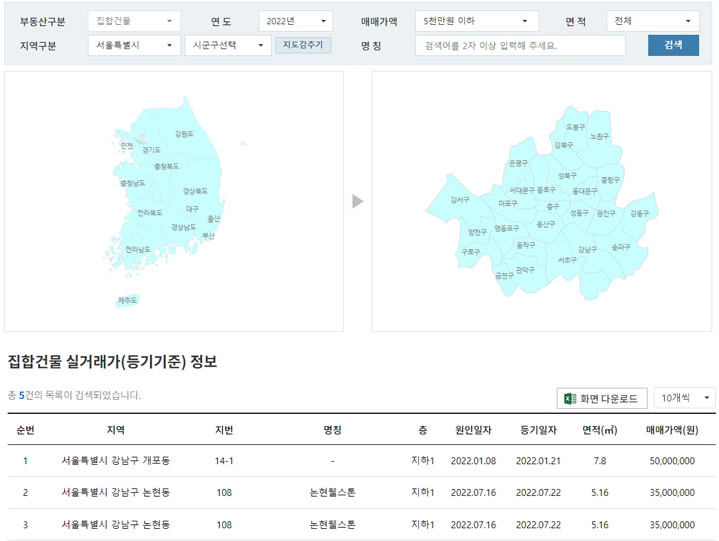Select 강원도 on the Korea map
719x541 pixels.
point(184,134)
